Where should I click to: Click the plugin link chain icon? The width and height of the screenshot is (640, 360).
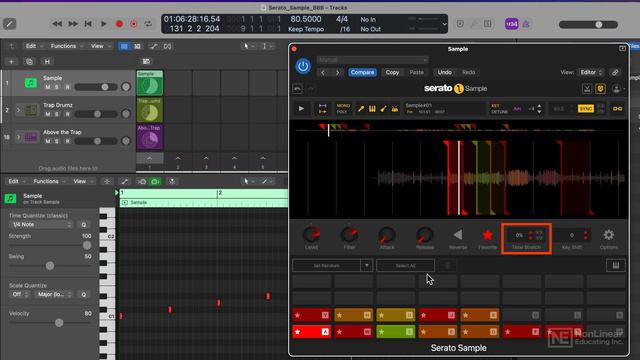[615, 73]
